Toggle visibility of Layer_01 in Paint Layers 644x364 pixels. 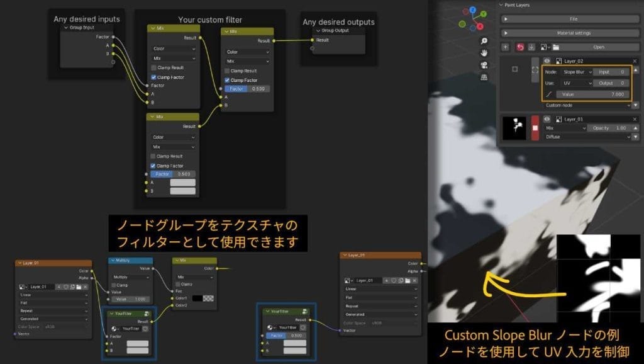pyautogui.click(x=547, y=119)
